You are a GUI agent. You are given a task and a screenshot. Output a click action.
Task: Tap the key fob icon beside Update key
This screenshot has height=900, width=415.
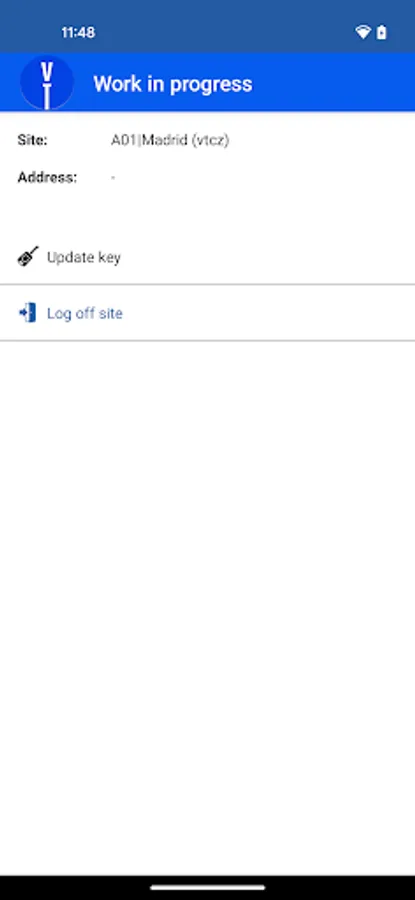click(28, 257)
